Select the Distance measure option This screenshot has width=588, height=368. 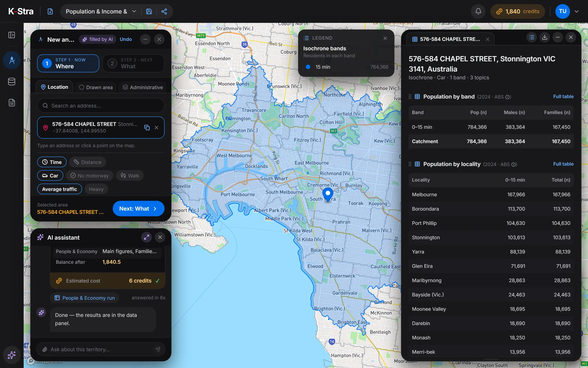(x=87, y=162)
